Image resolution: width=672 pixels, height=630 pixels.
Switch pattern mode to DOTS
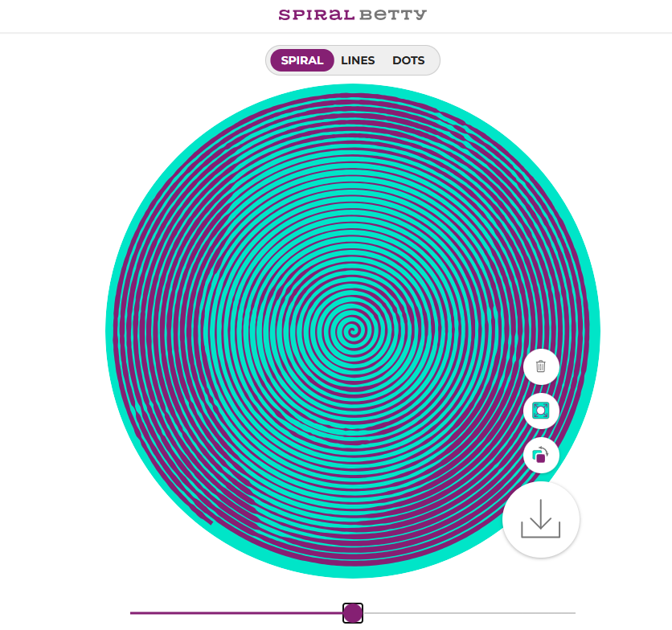(408, 60)
